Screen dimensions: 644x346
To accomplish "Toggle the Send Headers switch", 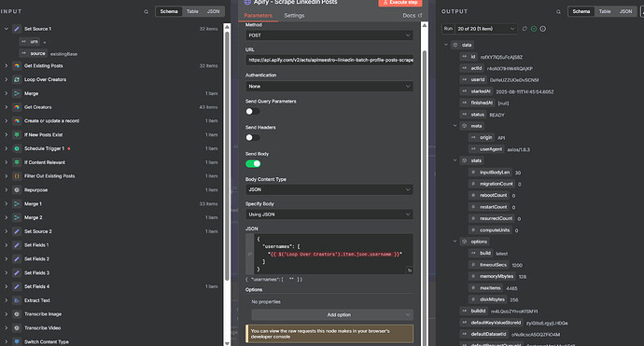I will pyautogui.click(x=253, y=137).
